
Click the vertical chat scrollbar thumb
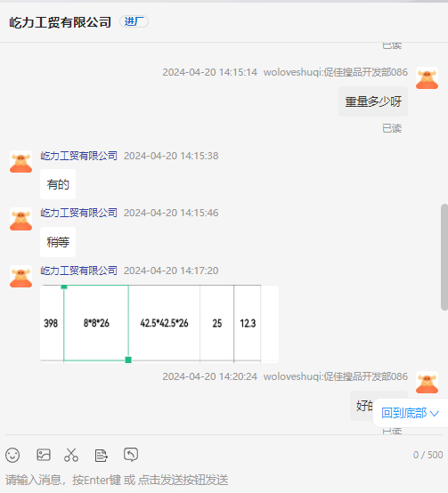coord(444,257)
